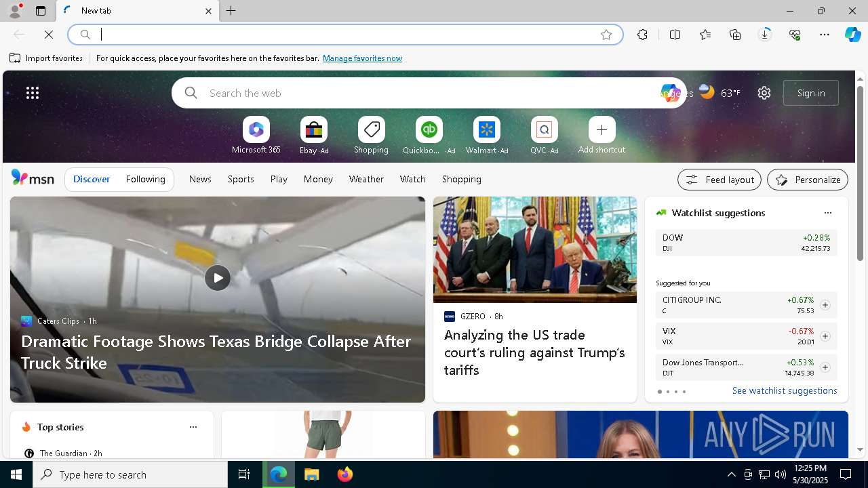Open the Extensions puzzle icon

pos(642,35)
